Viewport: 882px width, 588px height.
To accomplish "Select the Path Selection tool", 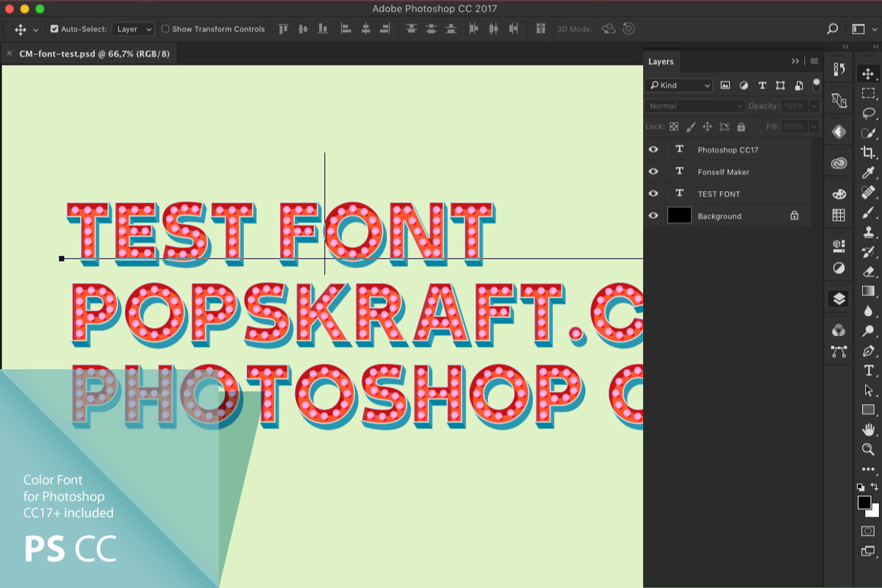I will click(868, 390).
